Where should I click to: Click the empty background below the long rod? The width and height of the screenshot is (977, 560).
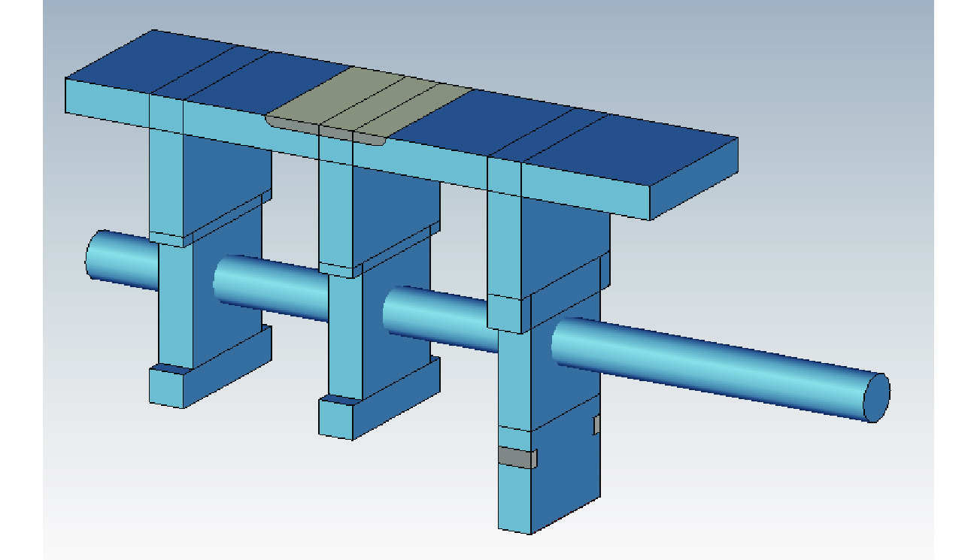pos(752,481)
